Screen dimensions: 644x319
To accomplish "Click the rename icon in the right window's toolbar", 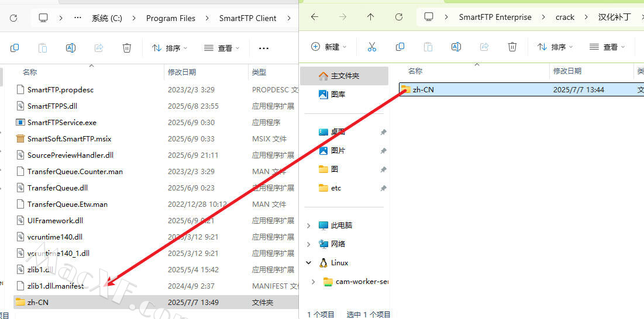I will 456,47.
